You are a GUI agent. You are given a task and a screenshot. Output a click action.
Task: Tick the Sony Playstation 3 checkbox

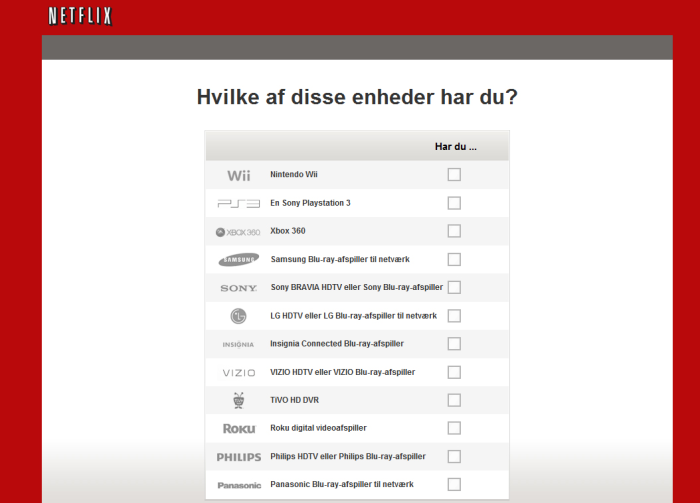(454, 203)
